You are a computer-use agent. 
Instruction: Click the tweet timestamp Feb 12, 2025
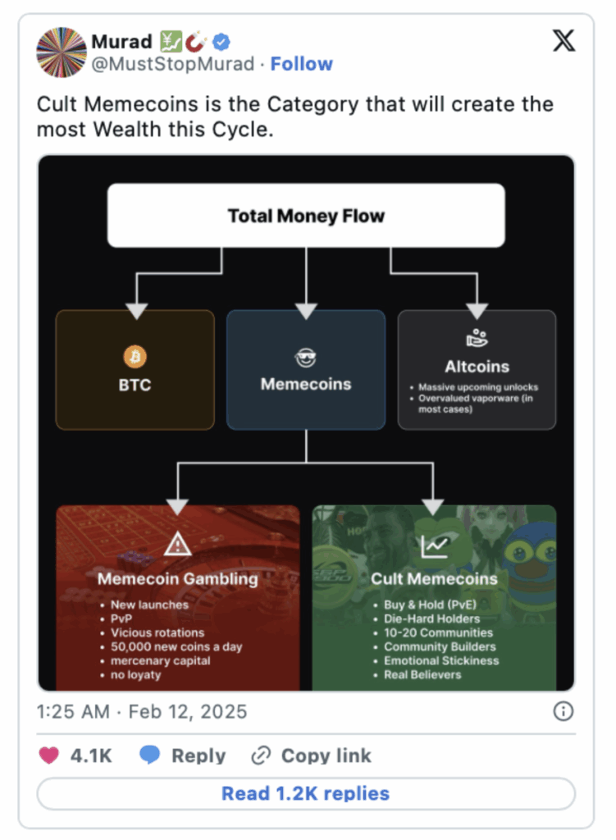pos(142,711)
